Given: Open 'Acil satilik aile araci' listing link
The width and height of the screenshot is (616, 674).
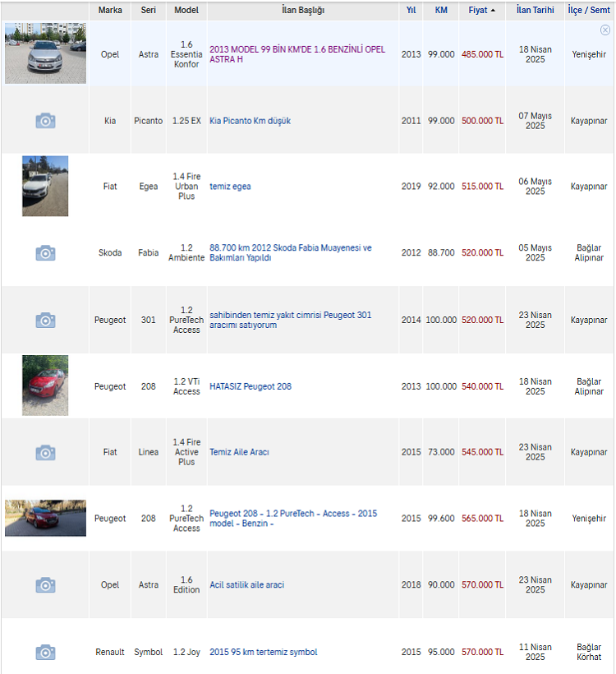Looking at the screenshot, I should (247, 584).
